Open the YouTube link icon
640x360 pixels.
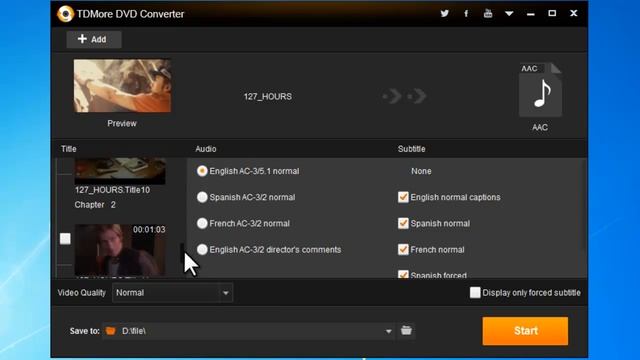(x=488, y=13)
